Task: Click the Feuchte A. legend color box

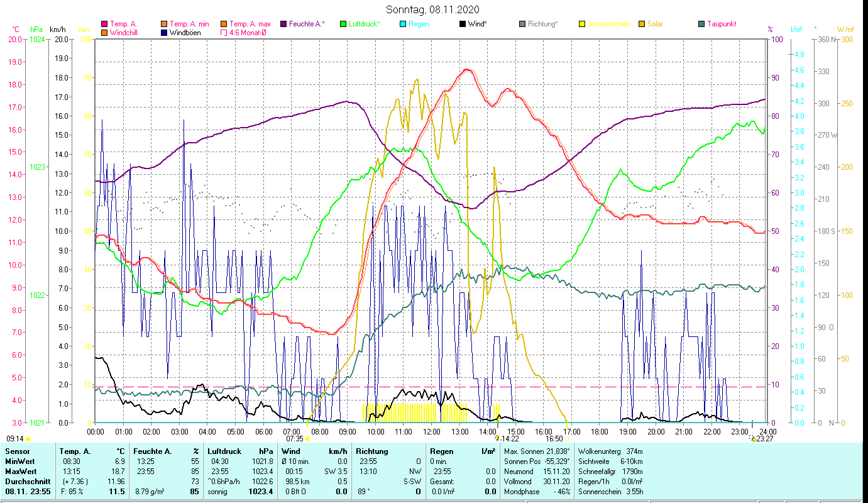Action: point(283,24)
